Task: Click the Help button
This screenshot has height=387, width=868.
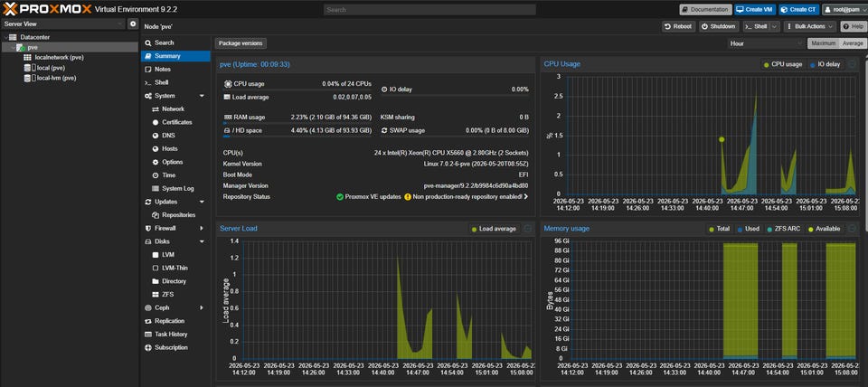Action: tap(853, 26)
